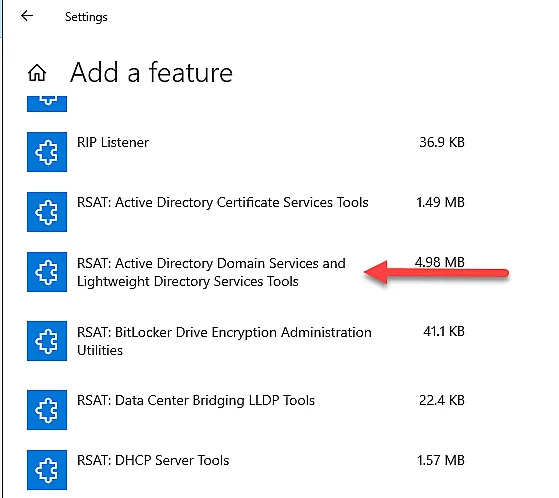
Task: Click the RIP Listener feature icon
Action: click(47, 152)
